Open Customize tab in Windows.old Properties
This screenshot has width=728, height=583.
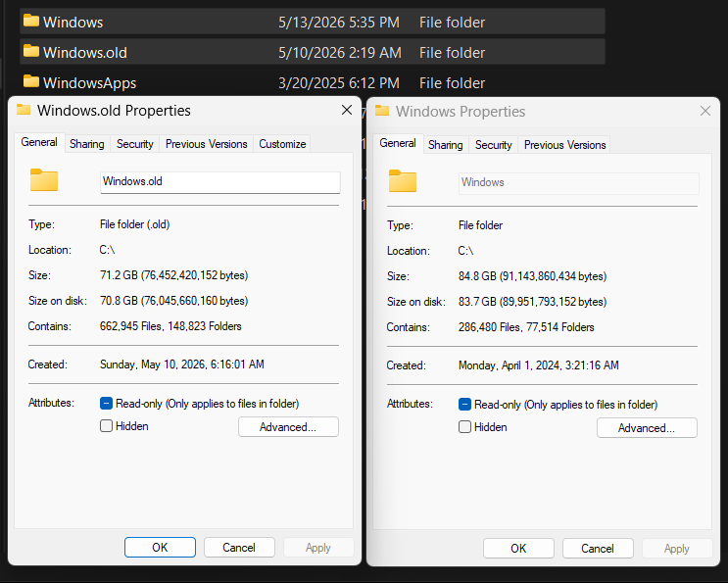click(282, 144)
